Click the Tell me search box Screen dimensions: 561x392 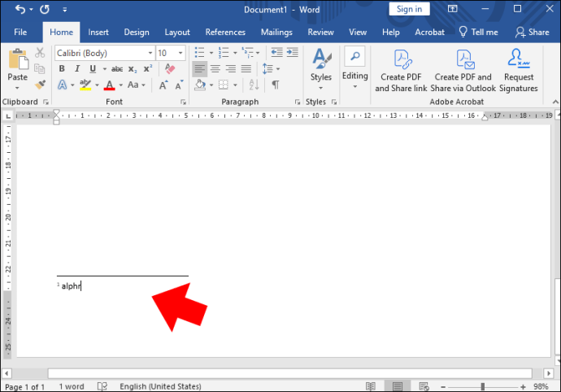(x=478, y=33)
